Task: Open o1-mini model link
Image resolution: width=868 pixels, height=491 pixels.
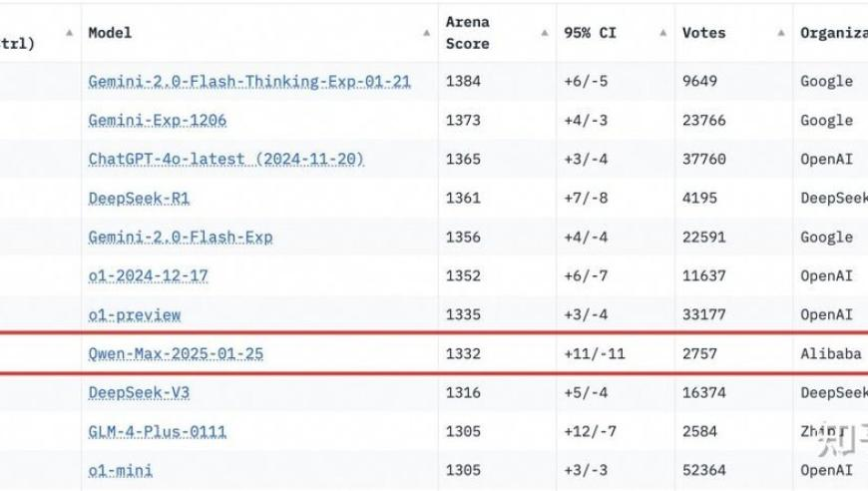Action: tap(120, 470)
